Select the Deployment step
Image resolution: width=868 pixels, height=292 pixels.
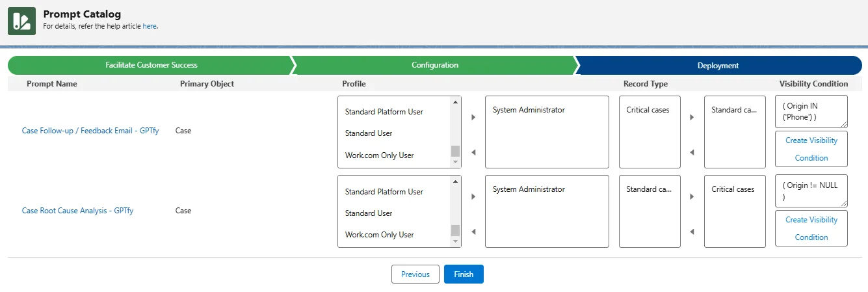tap(718, 66)
